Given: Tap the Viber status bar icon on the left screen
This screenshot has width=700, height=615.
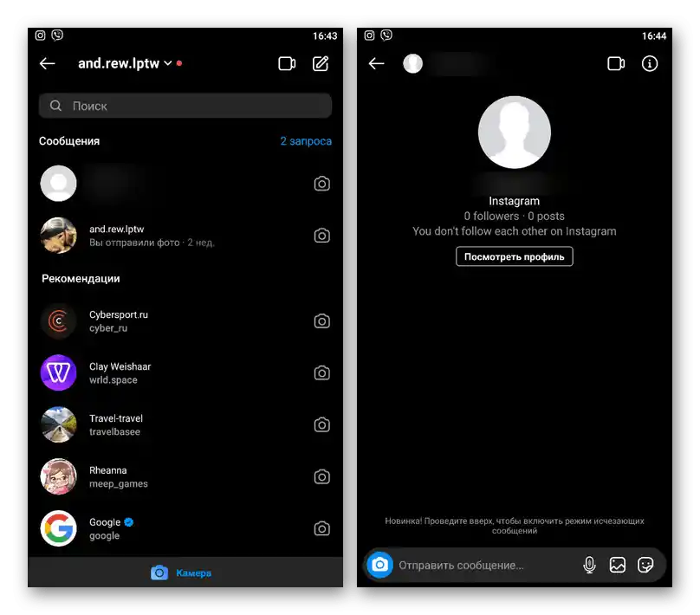Looking at the screenshot, I should coord(57,36).
